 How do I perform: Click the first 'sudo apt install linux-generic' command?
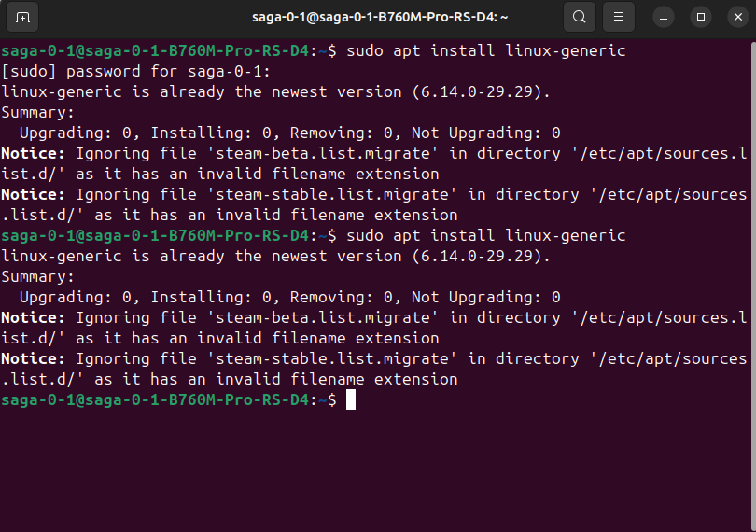click(485, 51)
